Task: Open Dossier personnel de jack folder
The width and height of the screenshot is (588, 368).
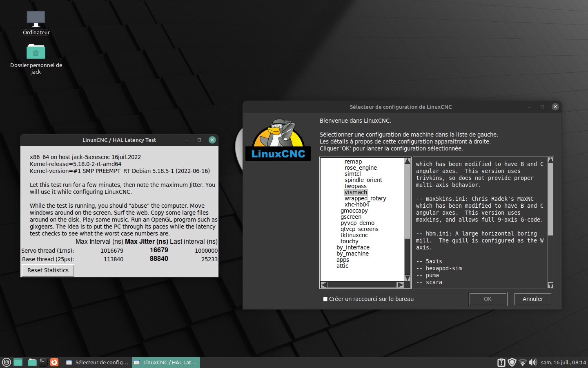Action: coord(36,59)
